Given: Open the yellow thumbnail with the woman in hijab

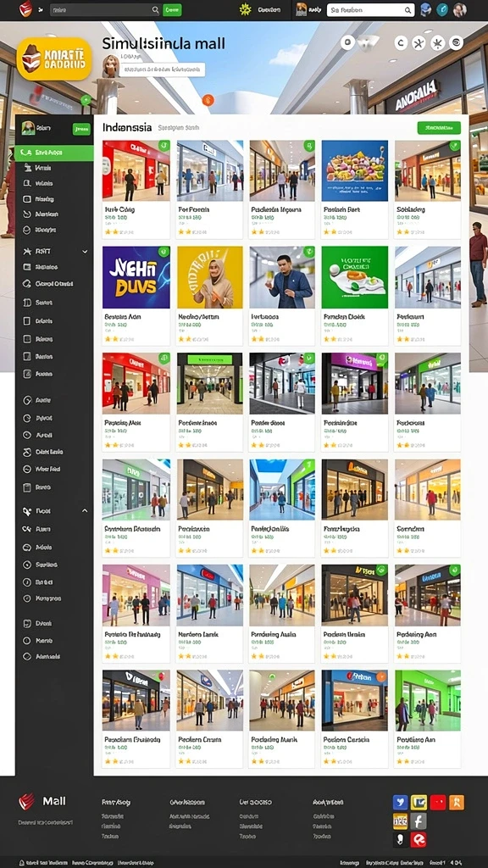Looking at the screenshot, I should click(210, 277).
